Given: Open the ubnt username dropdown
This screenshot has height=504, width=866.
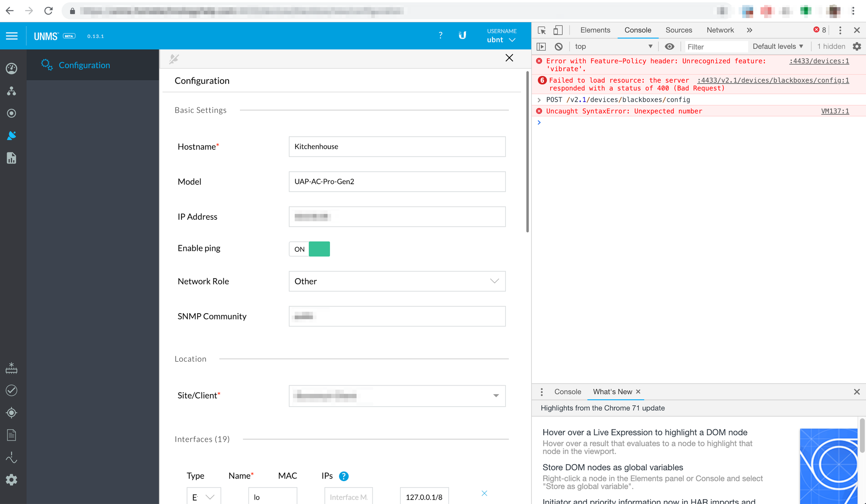Looking at the screenshot, I should (x=501, y=40).
